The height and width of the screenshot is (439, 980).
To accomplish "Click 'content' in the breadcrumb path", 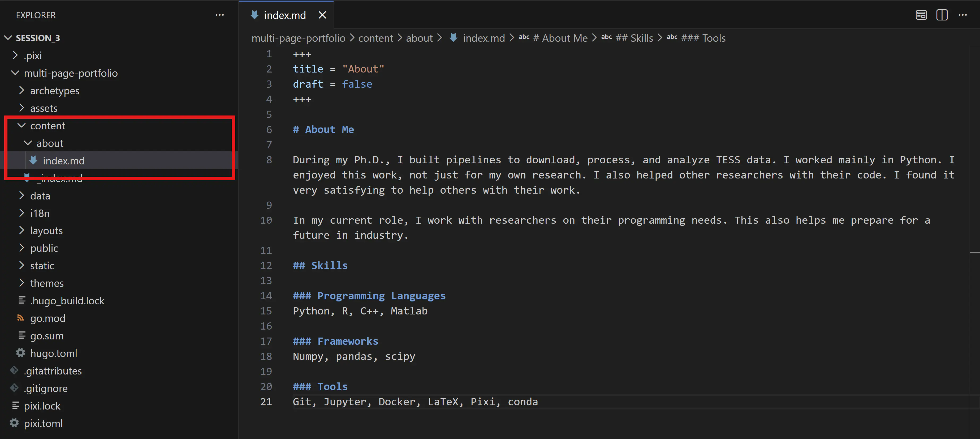I will 375,38.
